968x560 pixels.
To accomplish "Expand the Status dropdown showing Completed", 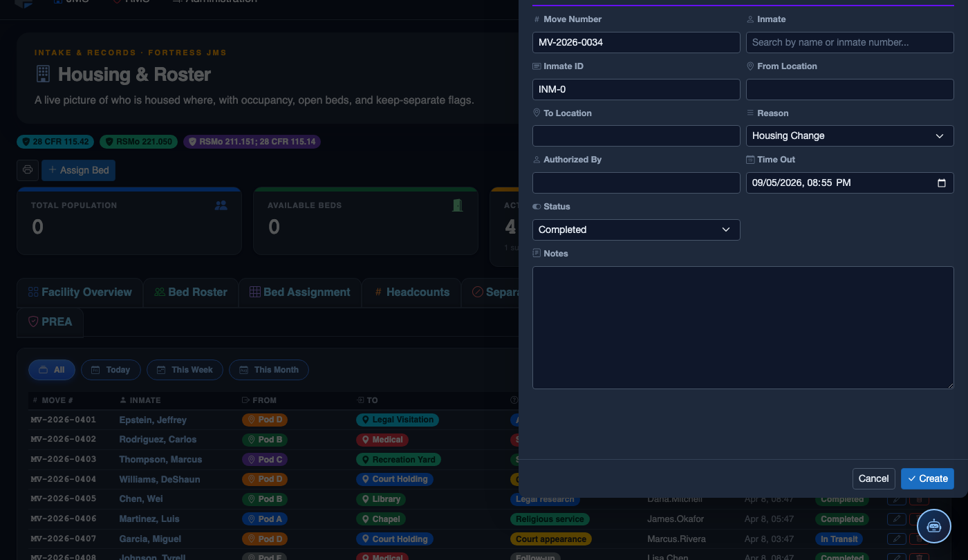I will pyautogui.click(x=636, y=230).
